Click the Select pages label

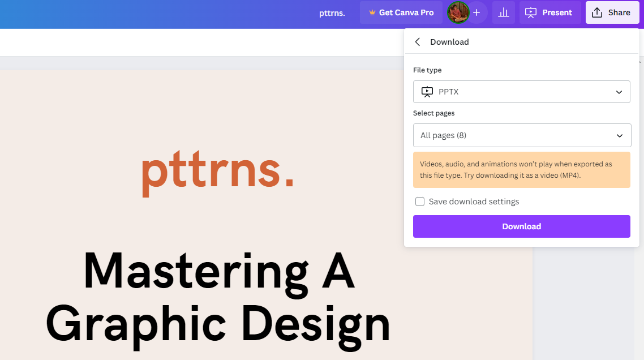(x=433, y=113)
